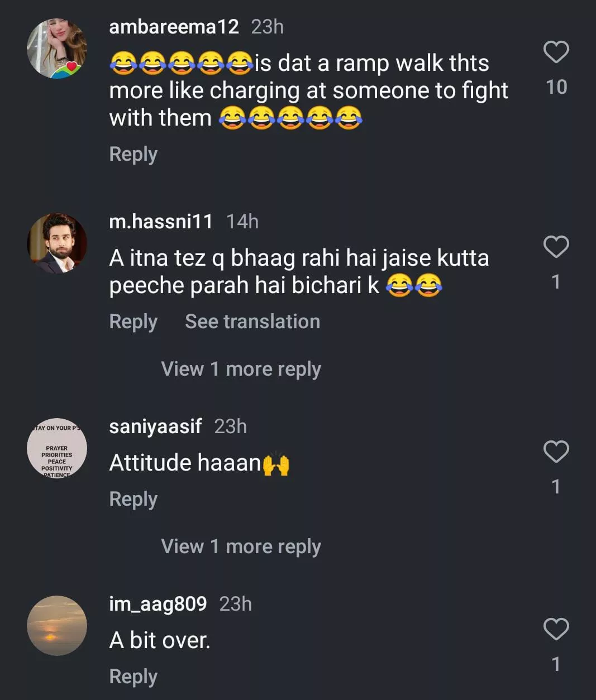
Task: View im_aag809's sunset avatar
Action: [57, 626]
